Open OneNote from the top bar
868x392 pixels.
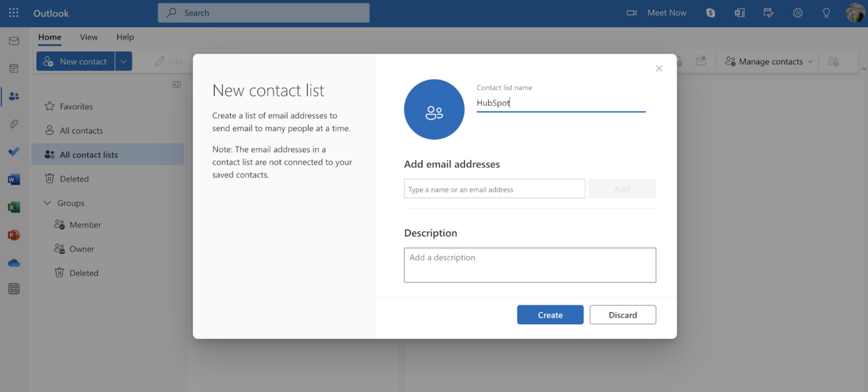[740, 13]
